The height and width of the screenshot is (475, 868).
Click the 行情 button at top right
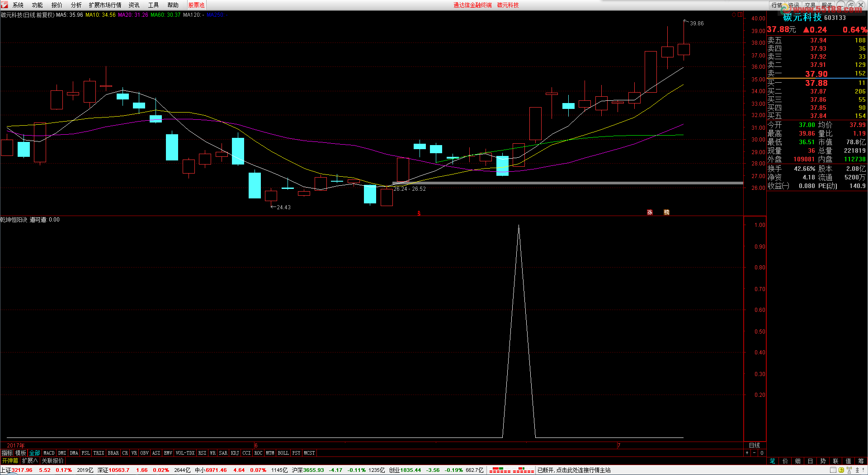[x=777, y=5]
